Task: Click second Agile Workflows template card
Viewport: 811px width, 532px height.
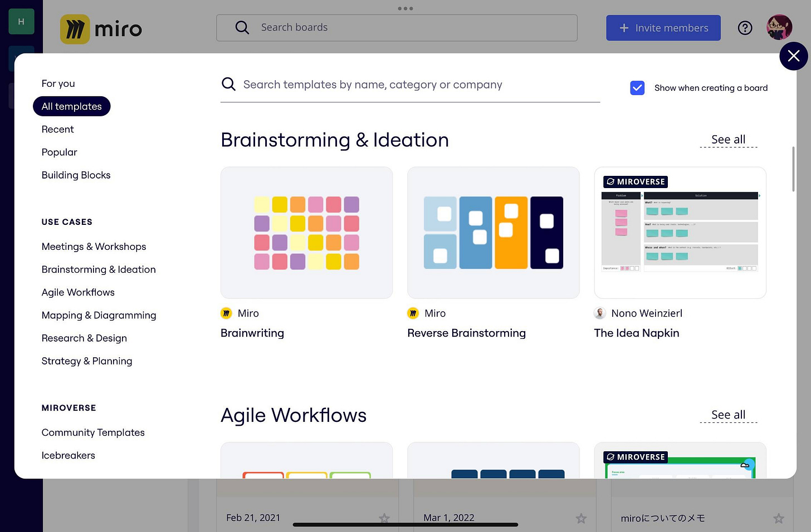Action: pyautogui.click(x=493, y=460)
